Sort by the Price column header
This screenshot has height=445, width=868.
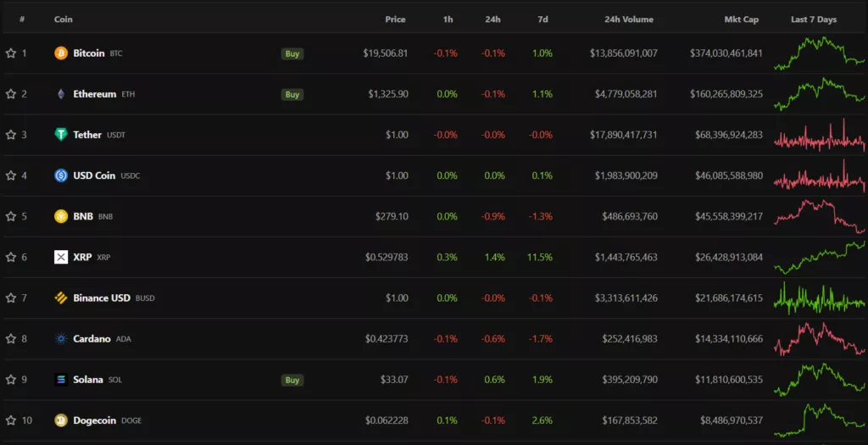[x=395, y=19]
